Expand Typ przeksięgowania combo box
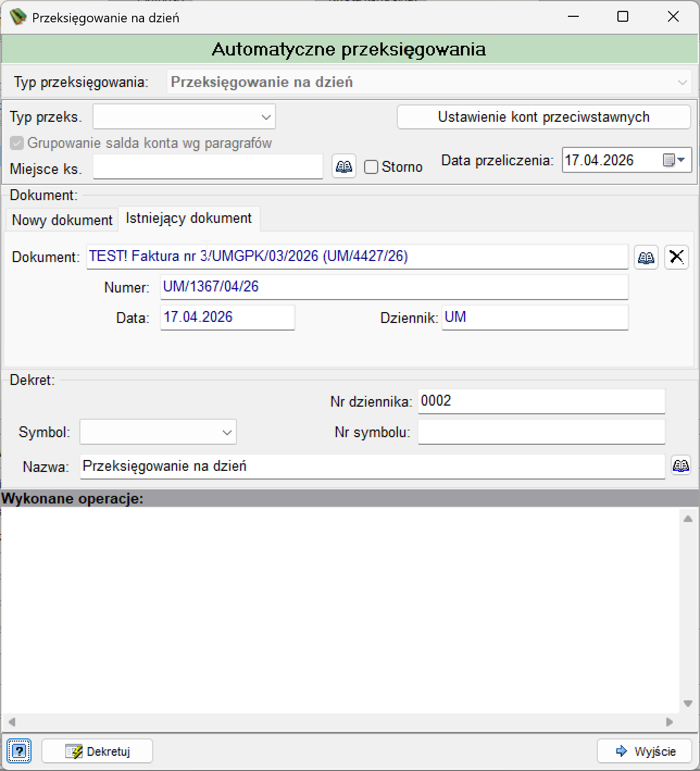 [x=429, y=82]
